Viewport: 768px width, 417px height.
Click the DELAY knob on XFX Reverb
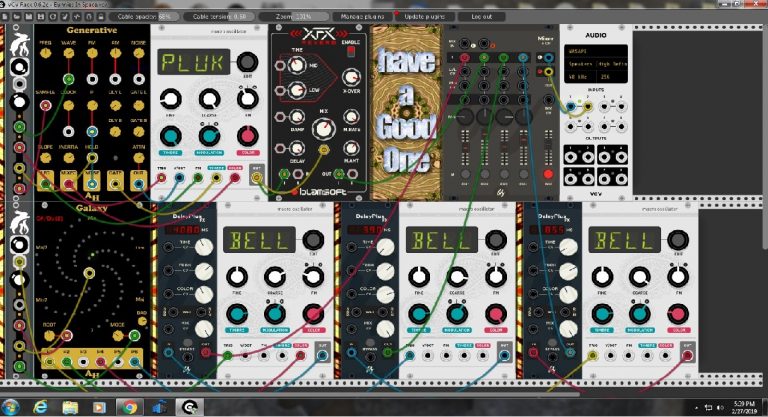pyautogui.click(x=296, y=147)
